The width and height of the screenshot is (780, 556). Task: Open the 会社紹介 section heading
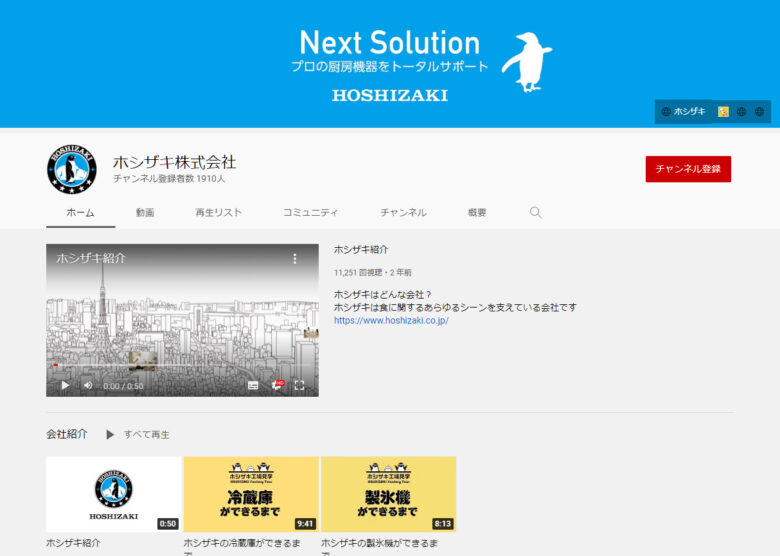point(67,434)
